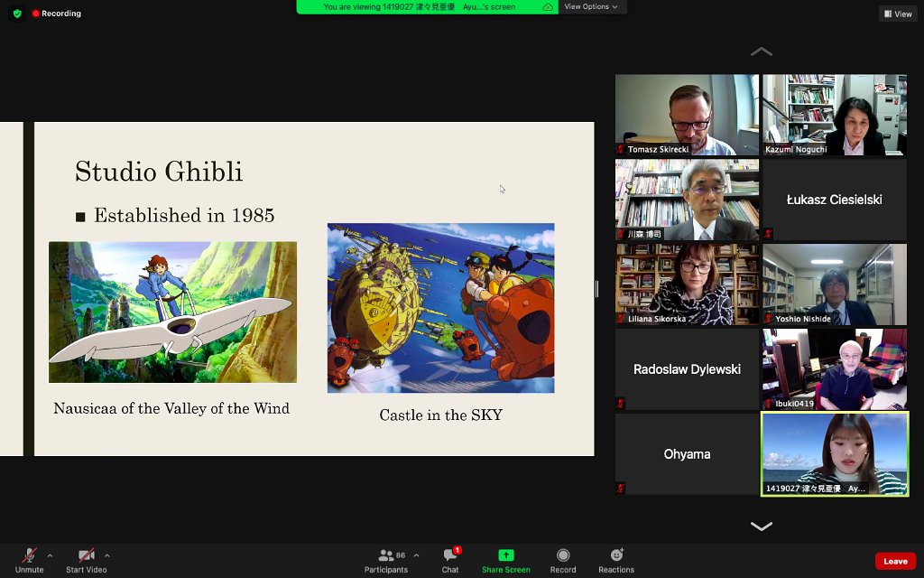Click the chat notification badge showing 1

pyautogui.click(x=457, y=550)
